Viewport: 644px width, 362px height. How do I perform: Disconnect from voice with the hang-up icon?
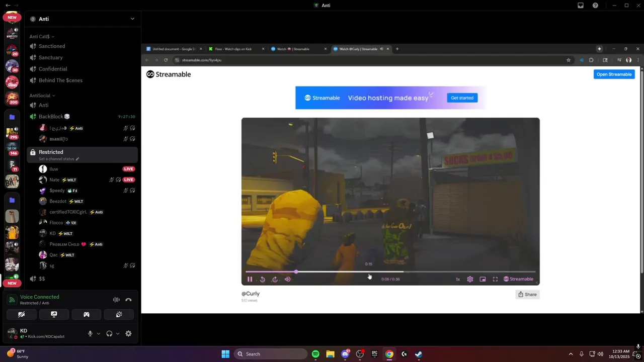click(128, 300)
